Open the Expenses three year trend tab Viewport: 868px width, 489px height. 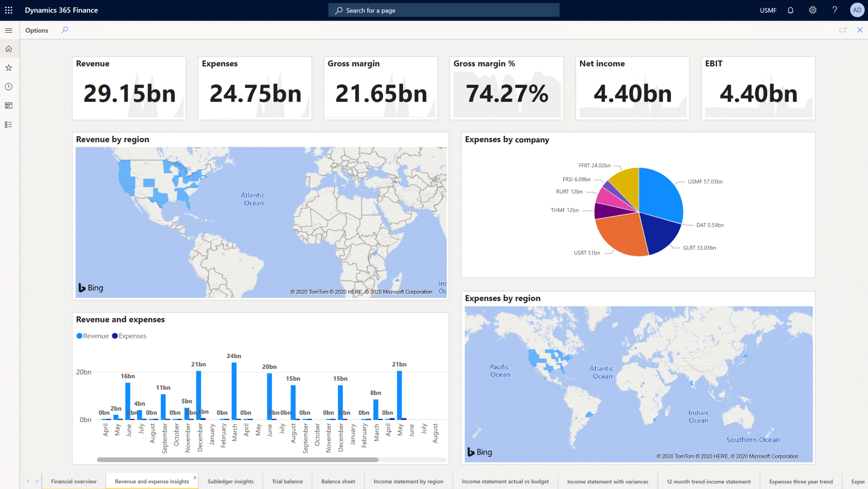point(801,481)
